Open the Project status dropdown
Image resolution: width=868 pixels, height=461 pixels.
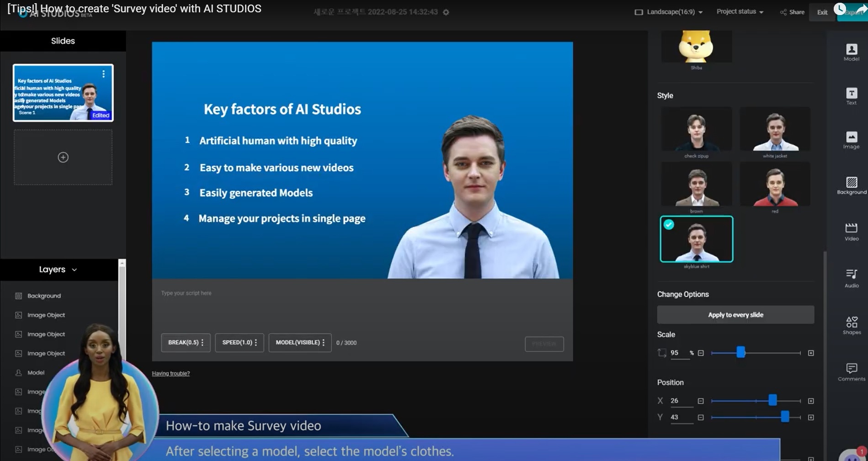click(x=740, y=12)
